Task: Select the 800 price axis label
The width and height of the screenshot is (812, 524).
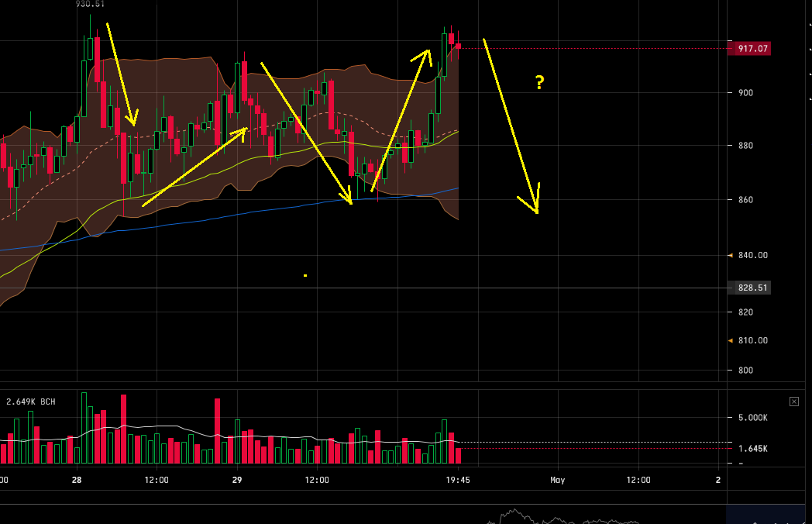Action: (745, 370)
